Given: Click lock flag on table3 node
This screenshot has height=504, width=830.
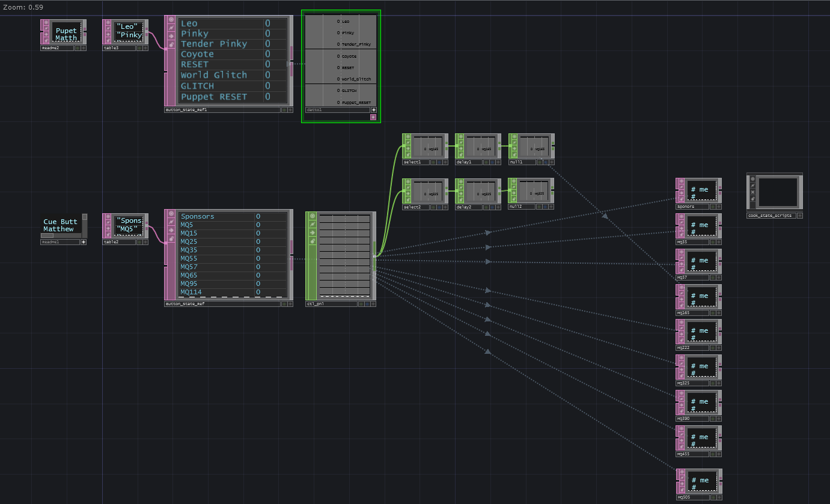Looking at the screenshot, I should tap(109, 41).
